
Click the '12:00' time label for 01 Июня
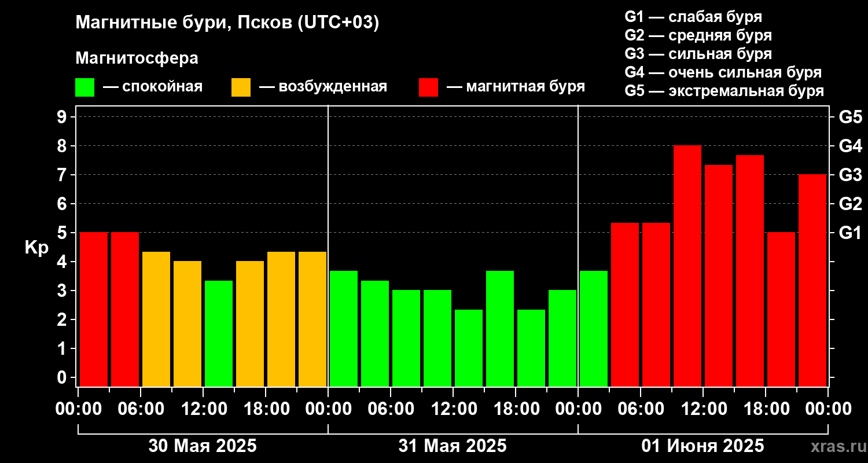pyautogui.click(x=703, y=409)
